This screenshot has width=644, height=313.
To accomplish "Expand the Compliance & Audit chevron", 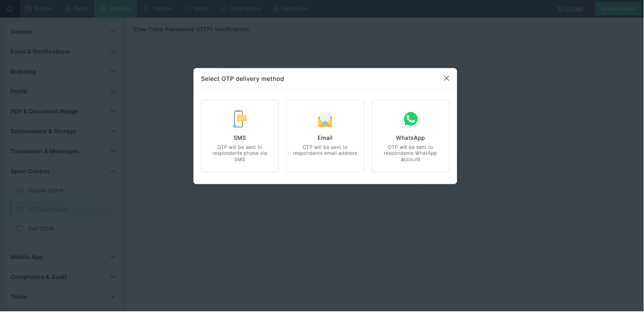I will click(113, 277).
